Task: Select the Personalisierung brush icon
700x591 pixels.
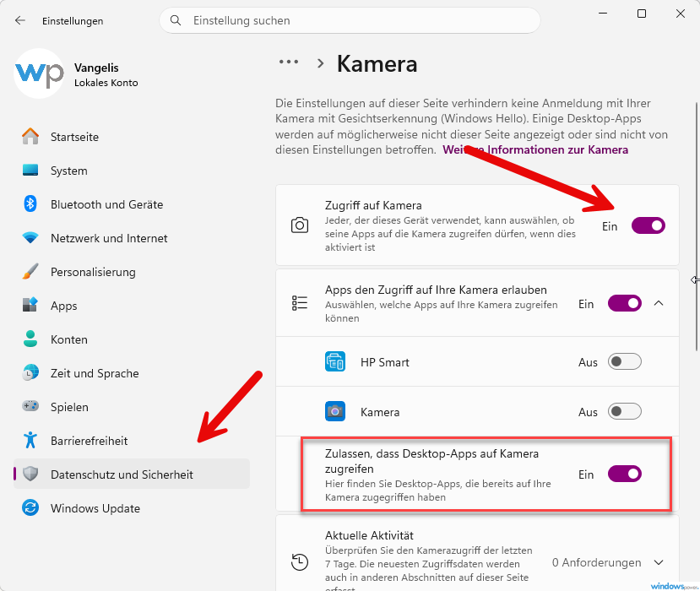Action: tap(30, 272)
